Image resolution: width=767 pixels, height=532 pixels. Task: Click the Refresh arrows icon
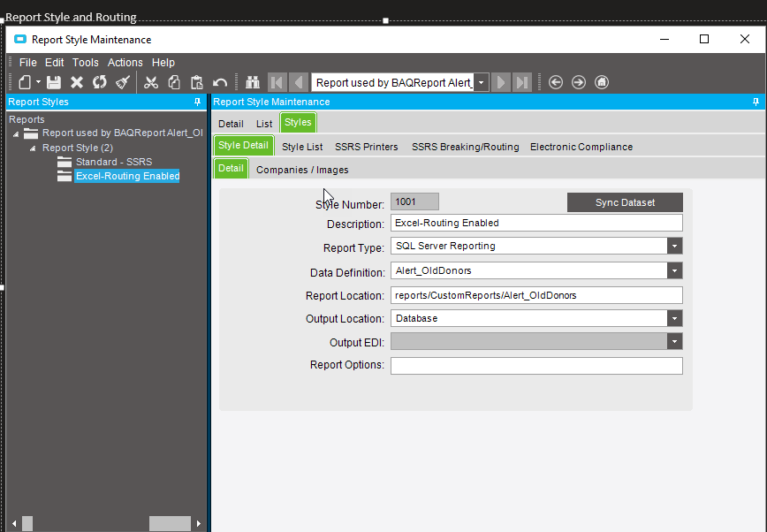[100, 82]
